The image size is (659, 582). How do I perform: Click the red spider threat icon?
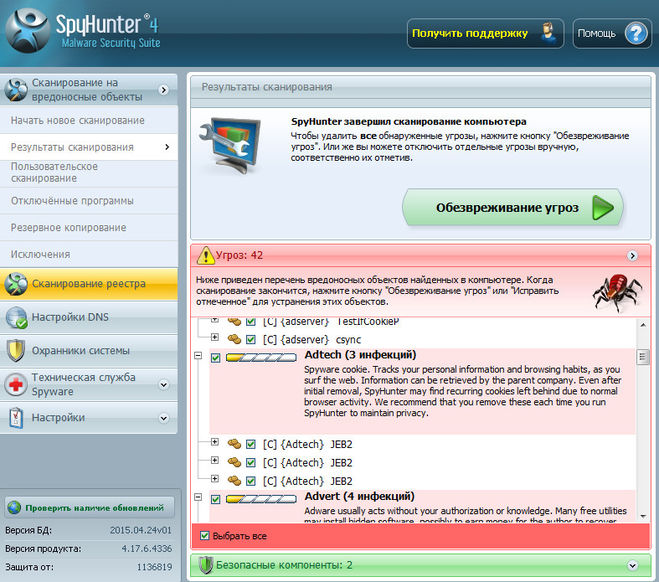click(617, 292)
